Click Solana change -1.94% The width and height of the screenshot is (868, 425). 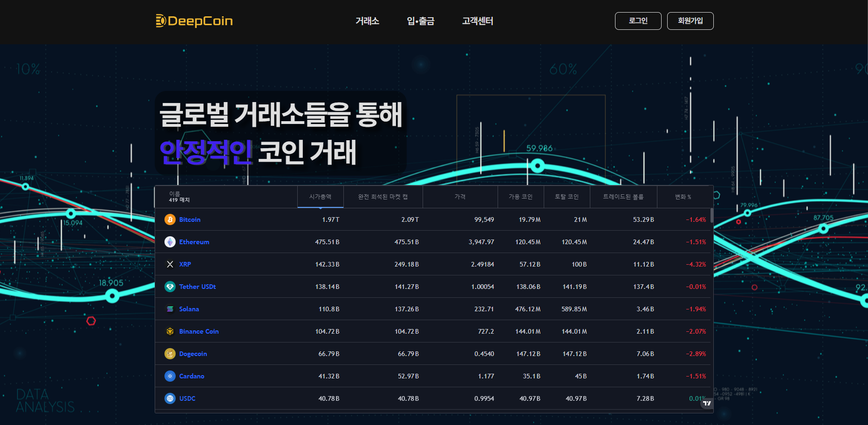(x=696, y=309)
